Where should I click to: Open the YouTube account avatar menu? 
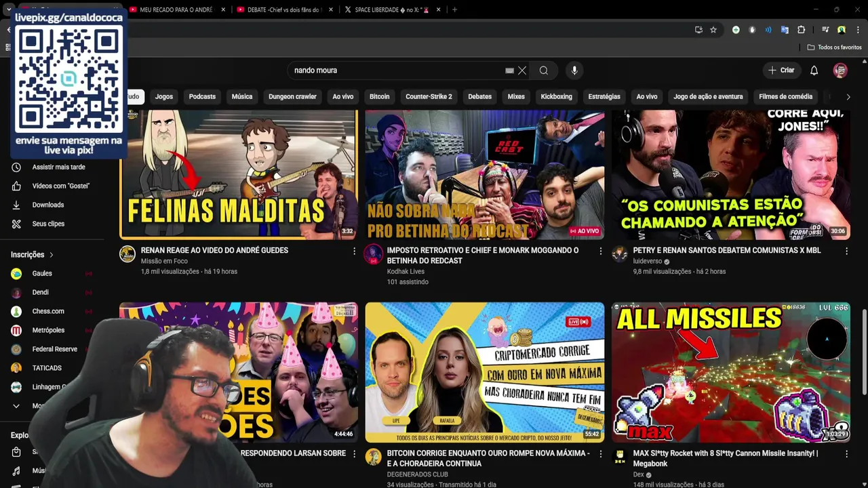(x=840, y=70)
